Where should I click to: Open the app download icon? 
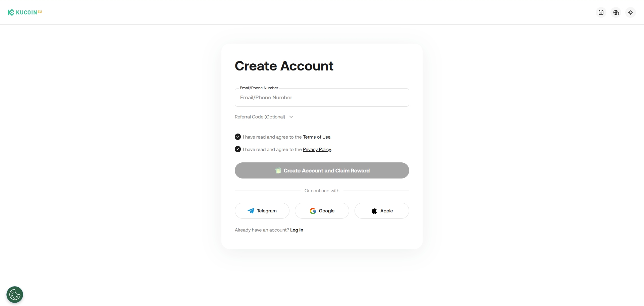coord(601,12)
